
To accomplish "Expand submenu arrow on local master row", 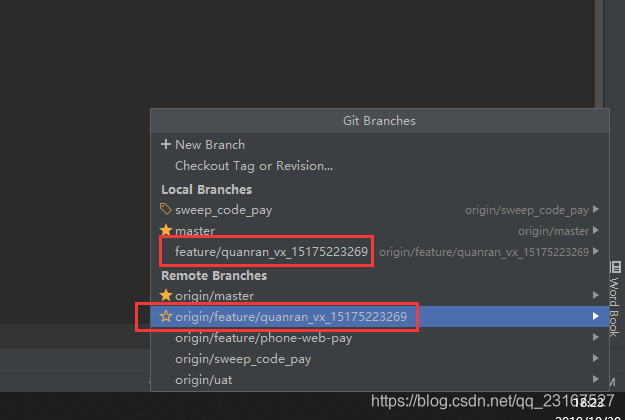I will (x=596, y=230).
